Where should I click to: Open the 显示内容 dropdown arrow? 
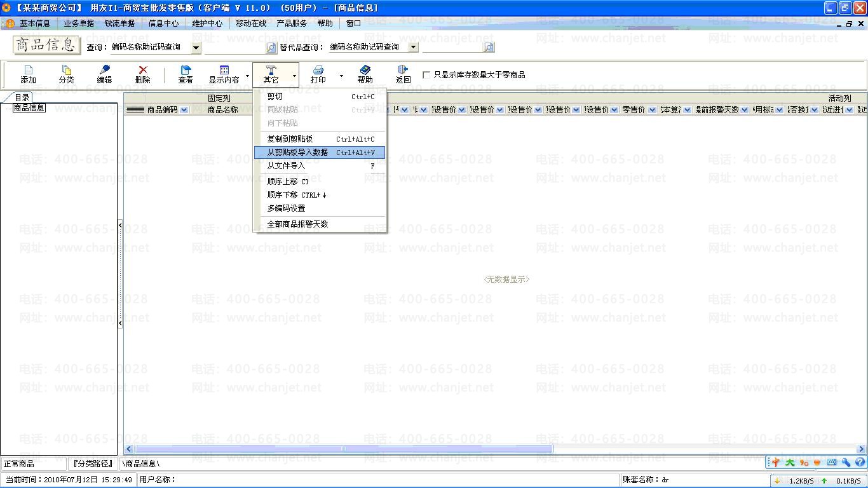click(247, 76)
